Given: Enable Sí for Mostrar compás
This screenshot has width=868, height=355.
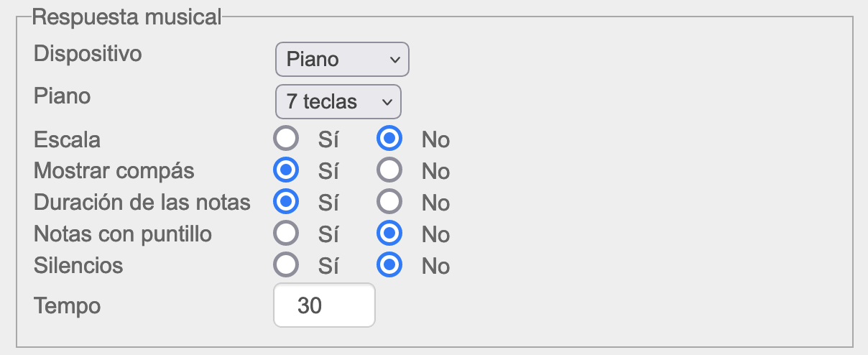Looking at the screenshot, I should [x=286, y=170].
